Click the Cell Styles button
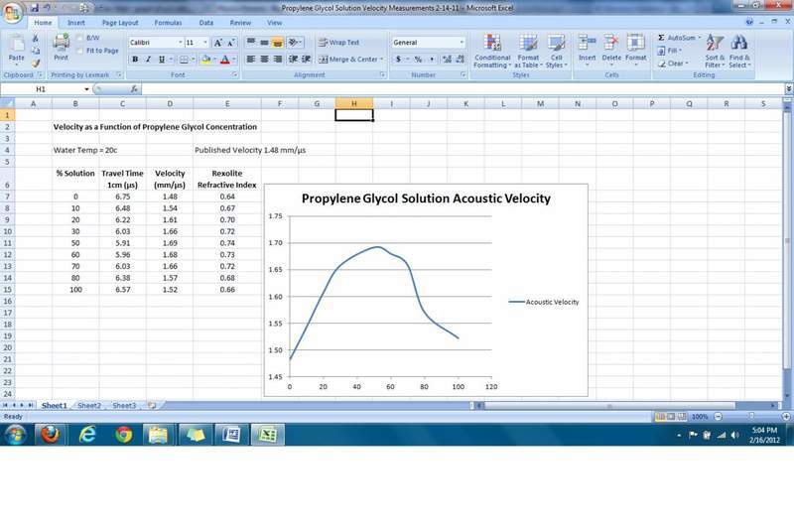794x532 pixels. [556, 52]
